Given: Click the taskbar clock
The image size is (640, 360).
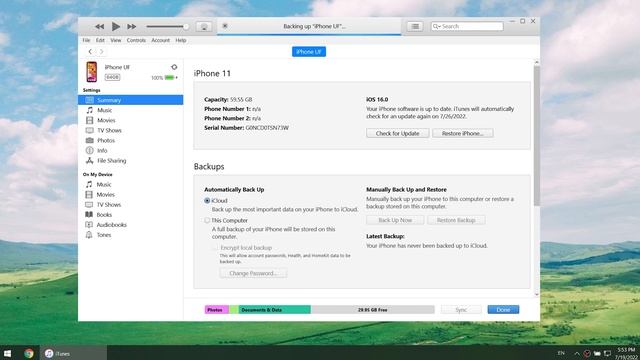Looking at the screenshot, I should [626, 353].
